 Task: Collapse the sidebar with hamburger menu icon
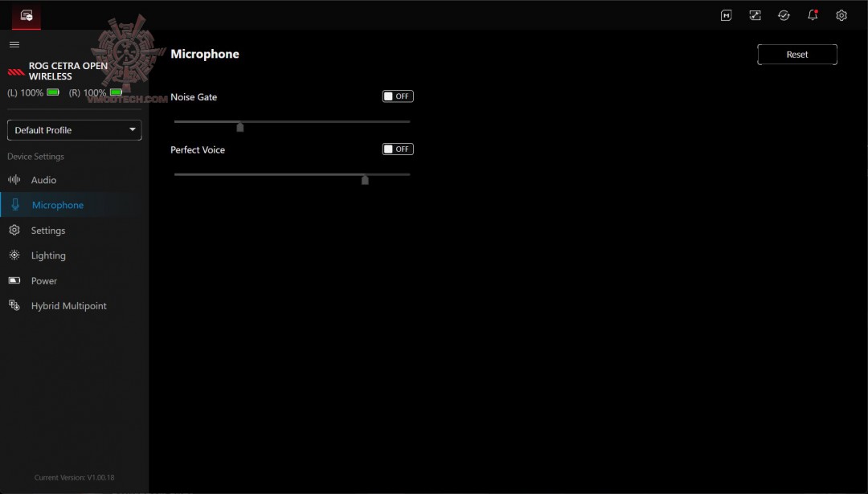pyautogui.click(x=14, y=44)
